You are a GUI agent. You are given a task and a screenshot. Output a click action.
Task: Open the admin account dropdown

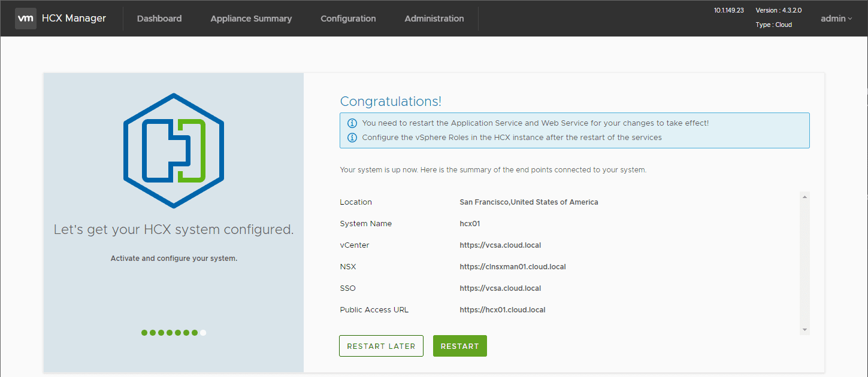(836, 19)
